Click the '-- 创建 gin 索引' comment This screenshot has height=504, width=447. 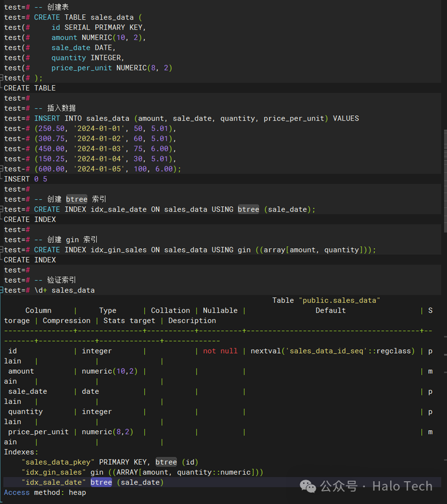coord(66,240)
